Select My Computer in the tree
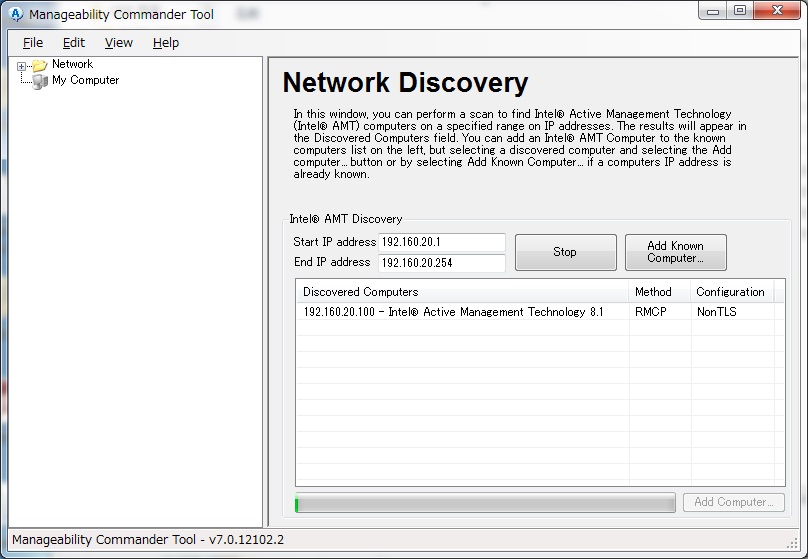 (x=86, y=80)
